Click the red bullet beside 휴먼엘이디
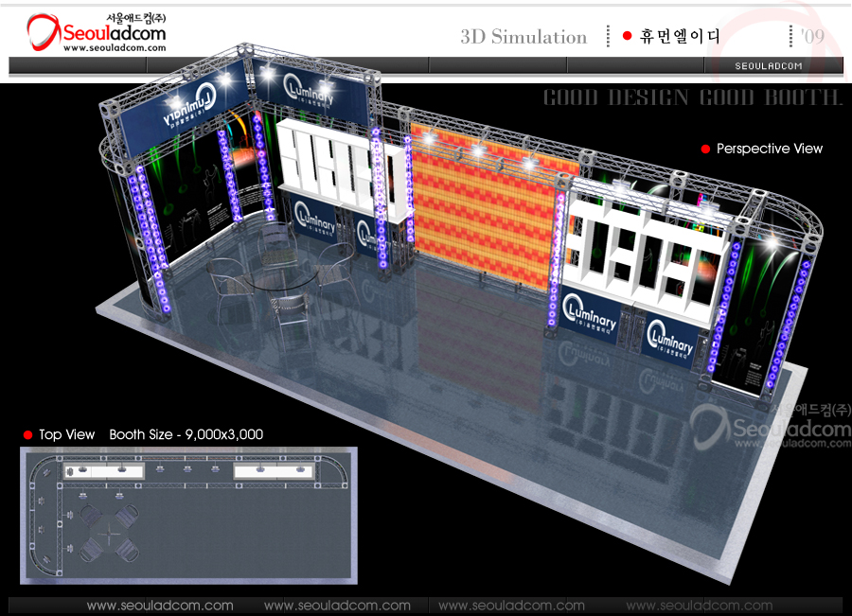The height and width of the screenshot is (616, 852). (627, 36)
